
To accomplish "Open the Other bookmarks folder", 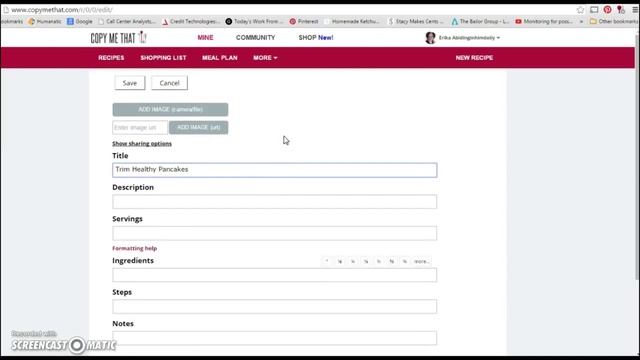I will tap(614, 21).
